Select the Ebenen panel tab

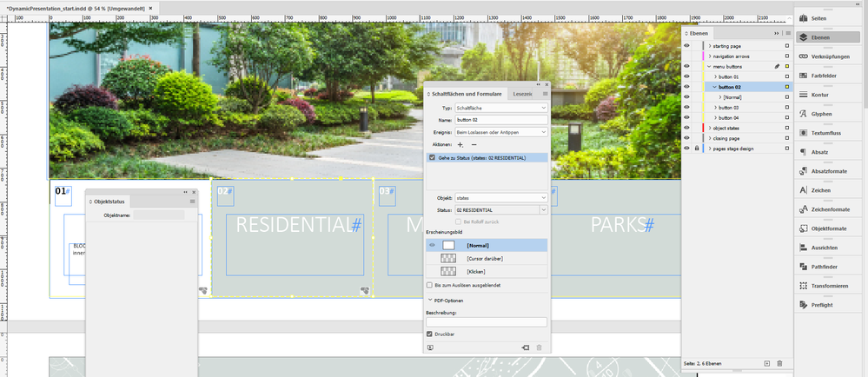(x=697, y=33)
